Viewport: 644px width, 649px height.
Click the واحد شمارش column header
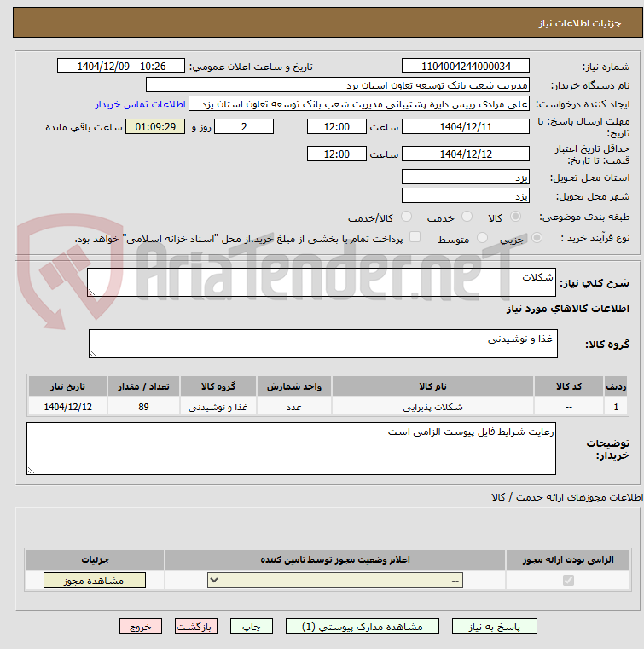click(294, 386)
